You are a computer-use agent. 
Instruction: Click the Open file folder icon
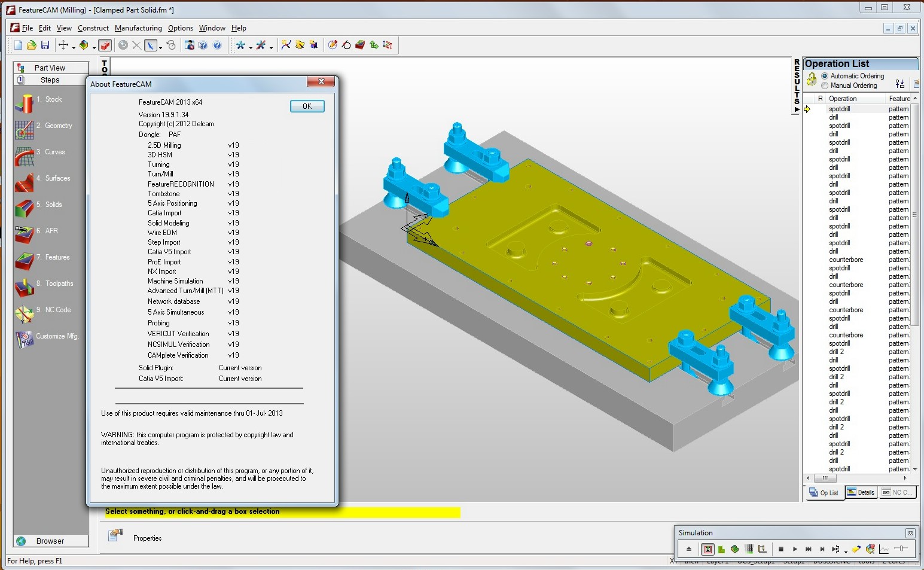click(31, 45)
